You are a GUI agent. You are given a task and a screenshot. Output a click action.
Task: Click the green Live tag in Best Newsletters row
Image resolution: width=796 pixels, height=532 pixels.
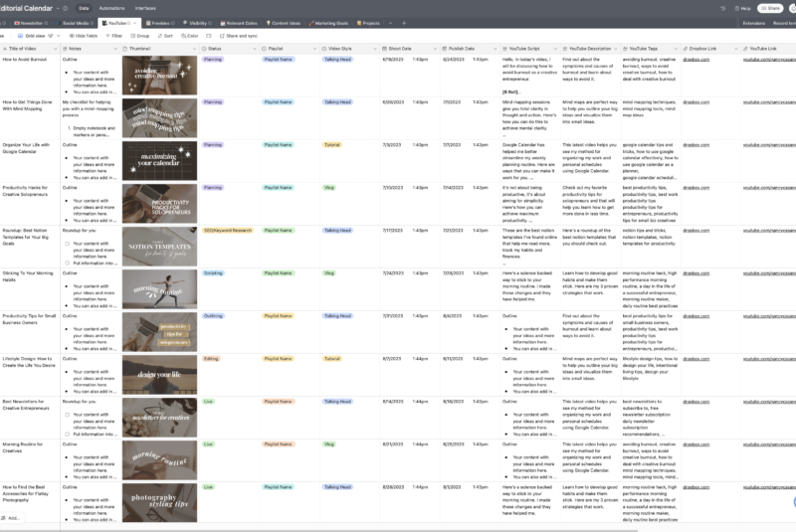click(208, 402)
